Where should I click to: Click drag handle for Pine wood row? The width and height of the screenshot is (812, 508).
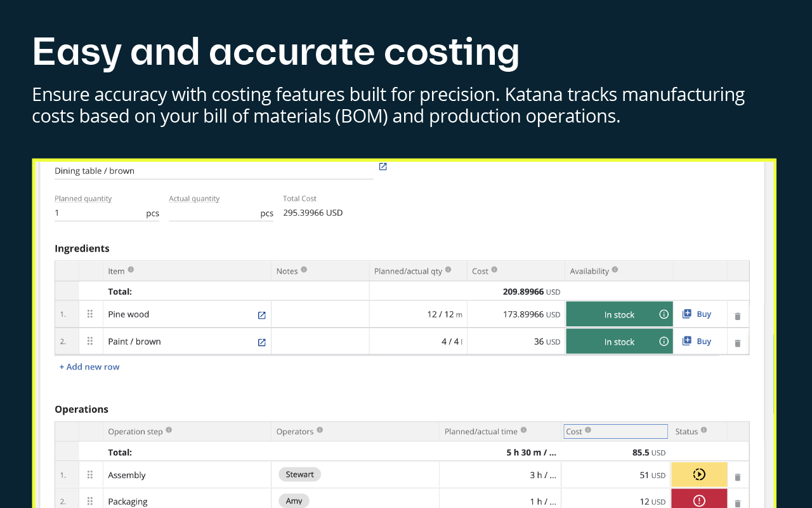pos(90,314)
